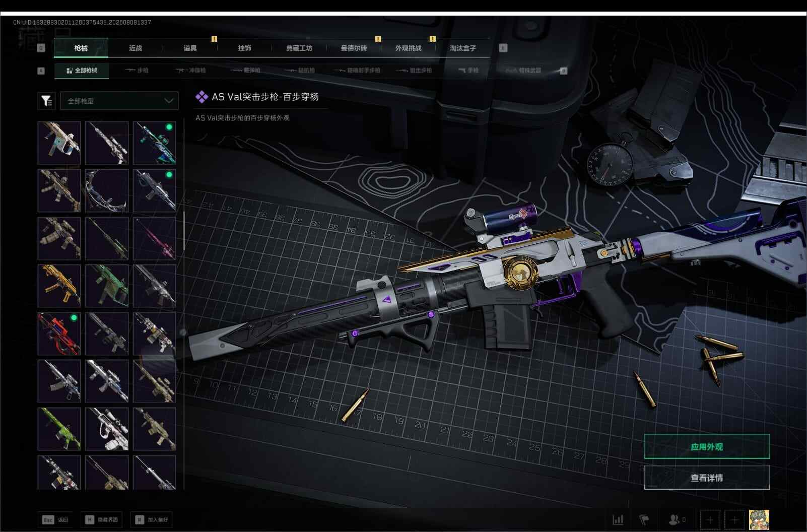Click the E key hint after 淘汰盒子
The height and width of the screenshot is (532, 807).
tap(503, 48)
